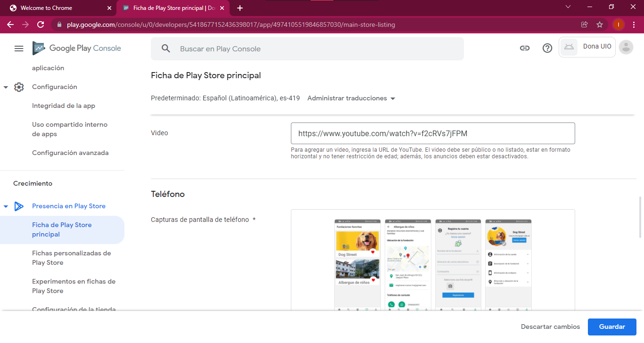Click the bookmark star in the address bar
Viewport: 644px width, 343px height.
coord(599,24)
